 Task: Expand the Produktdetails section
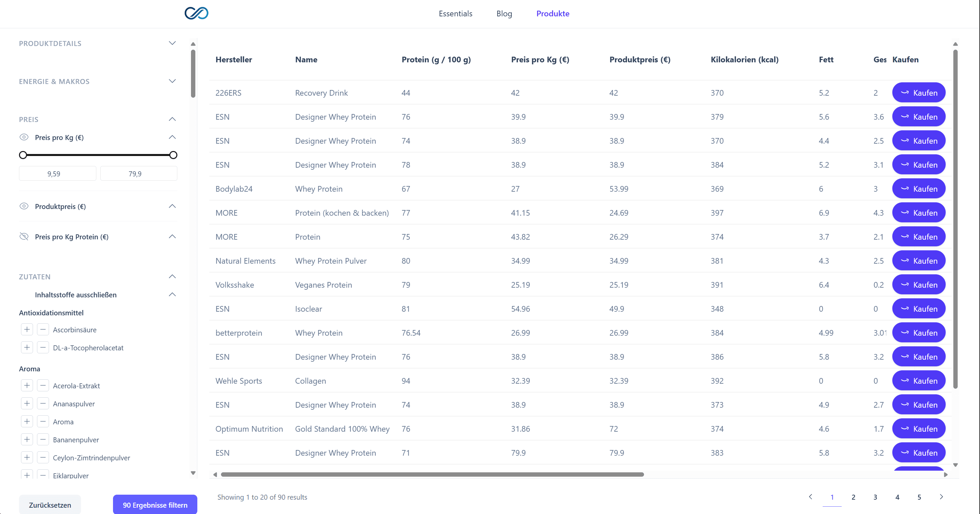(172, 43)
